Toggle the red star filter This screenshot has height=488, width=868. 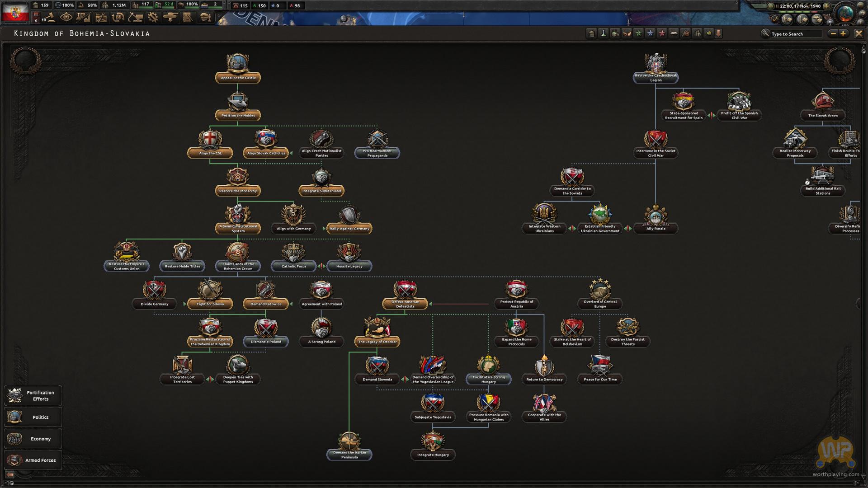coord(662,33)
